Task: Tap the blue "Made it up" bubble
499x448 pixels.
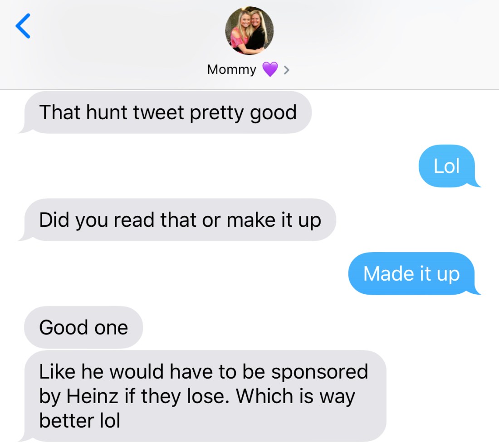Action: pos(411,273)
